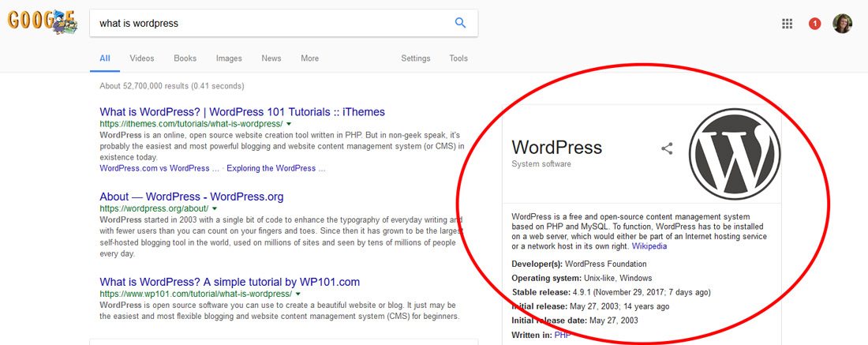Expand the iThemes result URL dropdown arrow

[x=289, y=124]
